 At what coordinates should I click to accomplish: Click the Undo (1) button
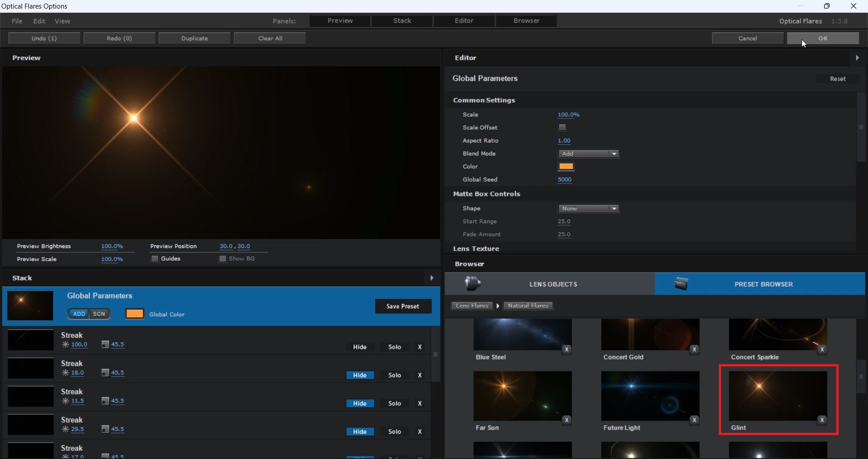tap(44, 38)
